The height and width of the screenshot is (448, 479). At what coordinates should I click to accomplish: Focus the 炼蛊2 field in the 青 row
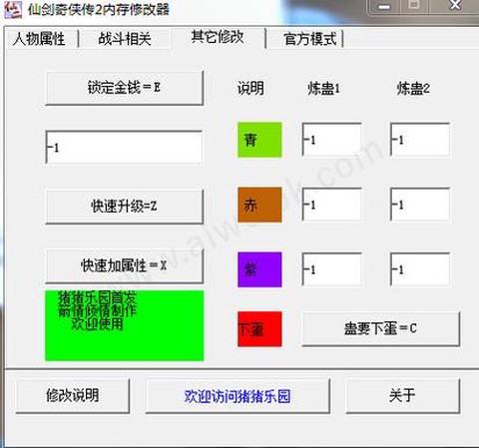coord(420,140)
